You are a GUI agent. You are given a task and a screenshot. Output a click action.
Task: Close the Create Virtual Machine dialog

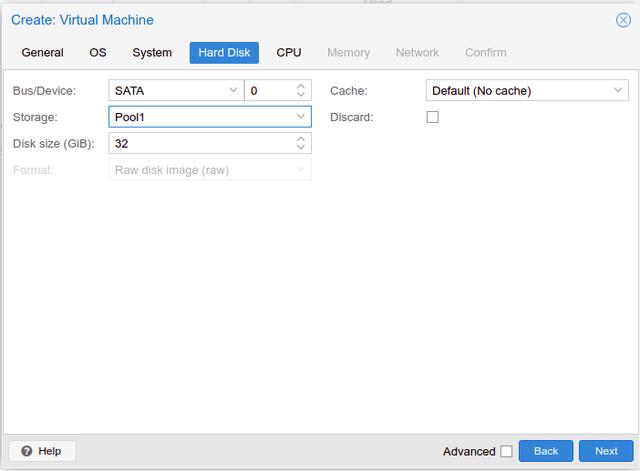tap(623, 20)
